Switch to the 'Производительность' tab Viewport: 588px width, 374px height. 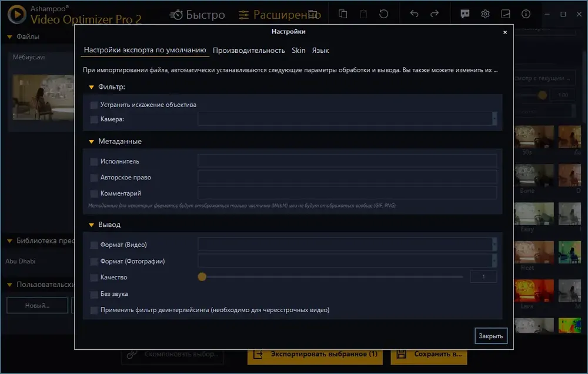coord(249,50)
